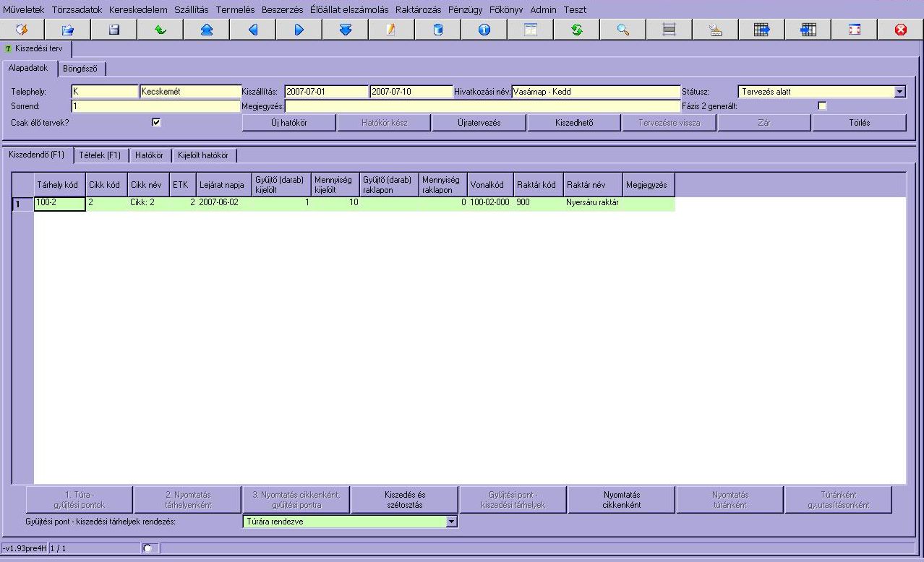Viewport: 924px width, 562px height.
Task: Click the 'Raktár kód' column header
Action: 539,185
